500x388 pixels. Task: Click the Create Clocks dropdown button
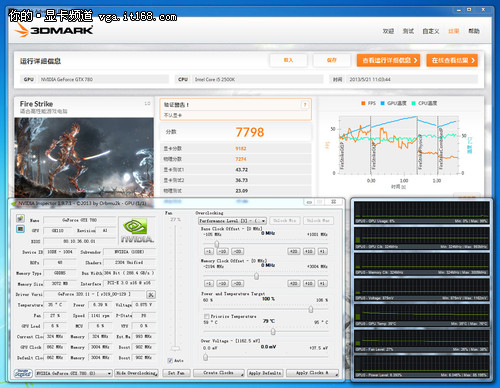pyautogui.click(x=219, y=373)
